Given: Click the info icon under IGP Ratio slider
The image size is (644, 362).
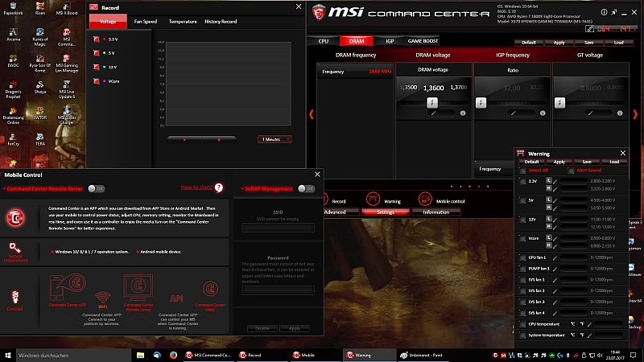Looking at the screenshot, I should click(x=543, y=113).
